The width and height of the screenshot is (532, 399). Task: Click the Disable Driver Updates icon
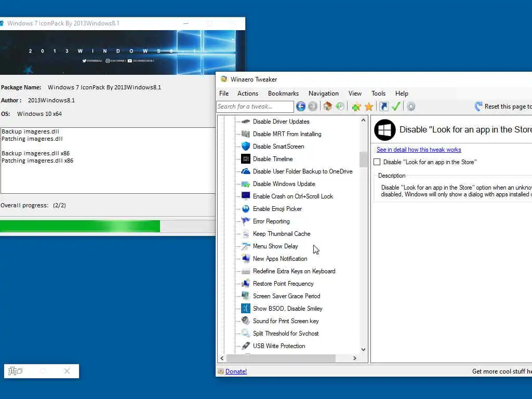[246, 122]
